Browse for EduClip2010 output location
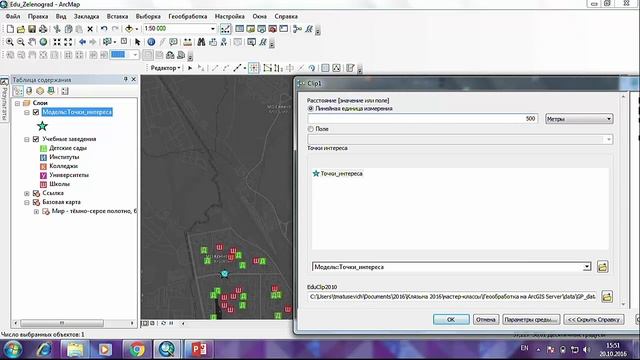This screenshot has height=360, width=640. tap(607, 297)
